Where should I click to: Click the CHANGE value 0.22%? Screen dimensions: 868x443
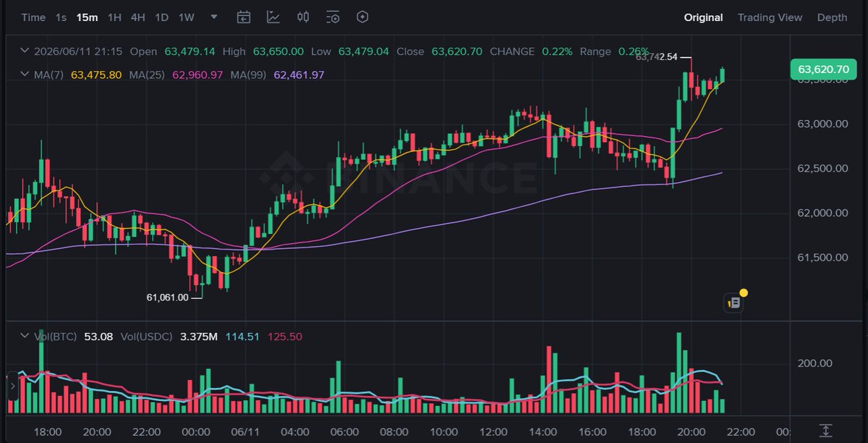click(557, 51)
